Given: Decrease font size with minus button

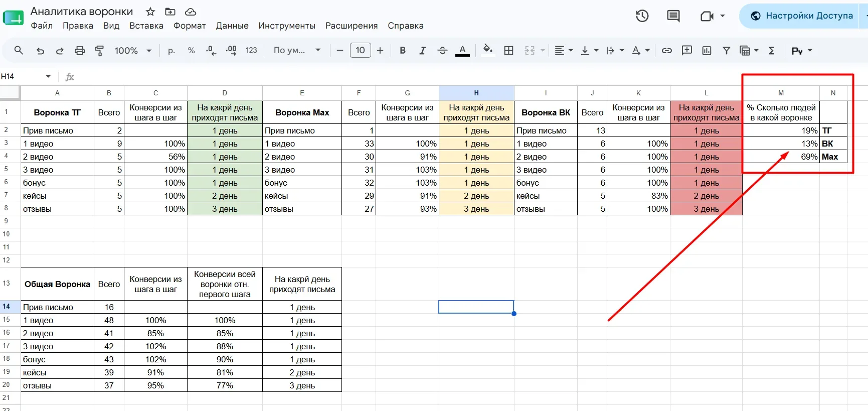Looking at the screenshot, I should 340,50.
